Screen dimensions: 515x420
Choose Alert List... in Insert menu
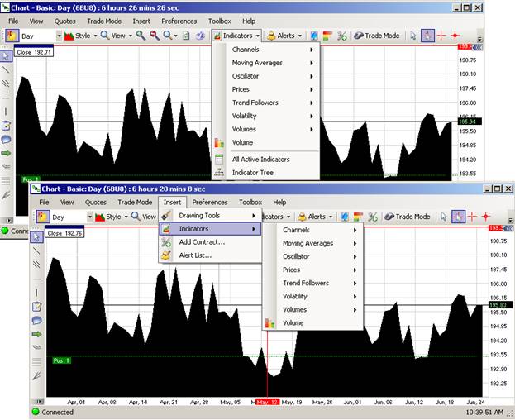tap(210, 255)
